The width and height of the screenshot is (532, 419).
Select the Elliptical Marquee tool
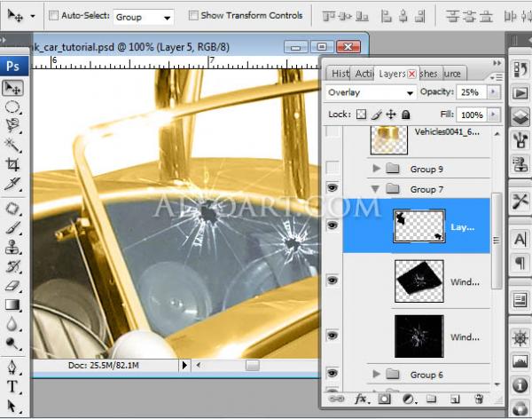(13, 107)
